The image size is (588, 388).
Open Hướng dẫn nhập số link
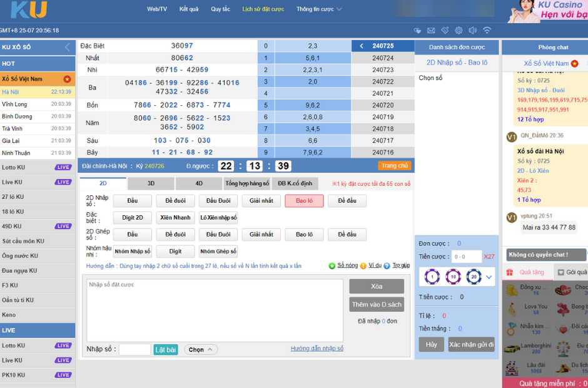click(x=317, y=349)
